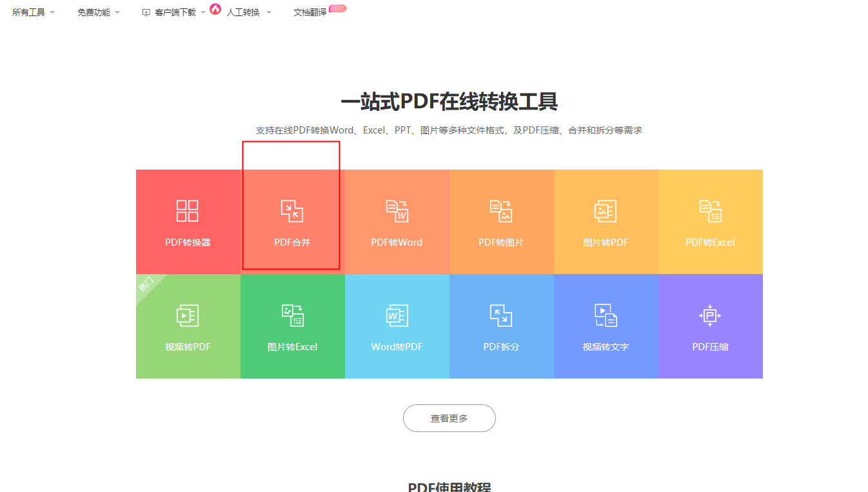Open the 视频转文字 label link
This screenshot has height=492, width=868.
[606, 347]
